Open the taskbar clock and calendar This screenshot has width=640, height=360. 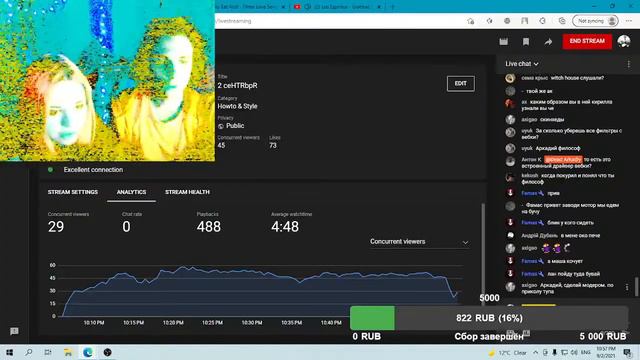[x=606, y=352]
